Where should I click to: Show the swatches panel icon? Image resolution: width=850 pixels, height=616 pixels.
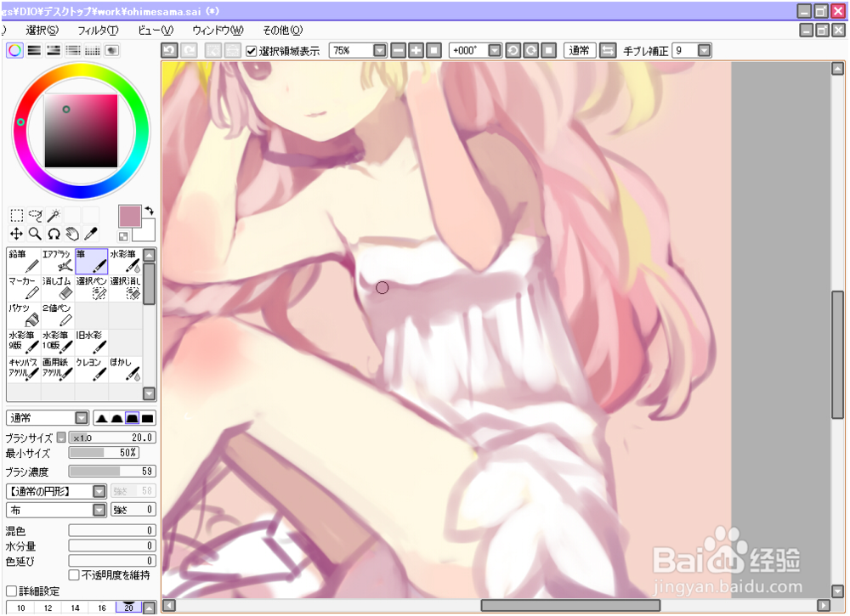tap(93, 50)
